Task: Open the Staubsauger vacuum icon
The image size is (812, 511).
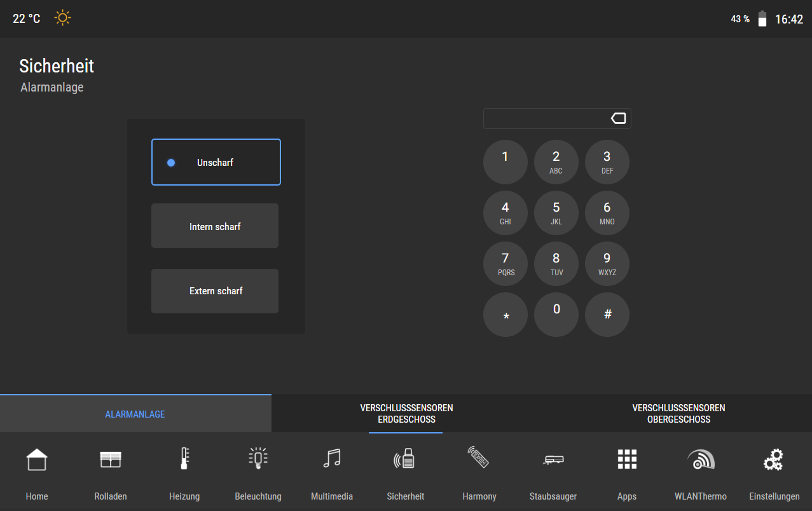Action: pos(553,460)
